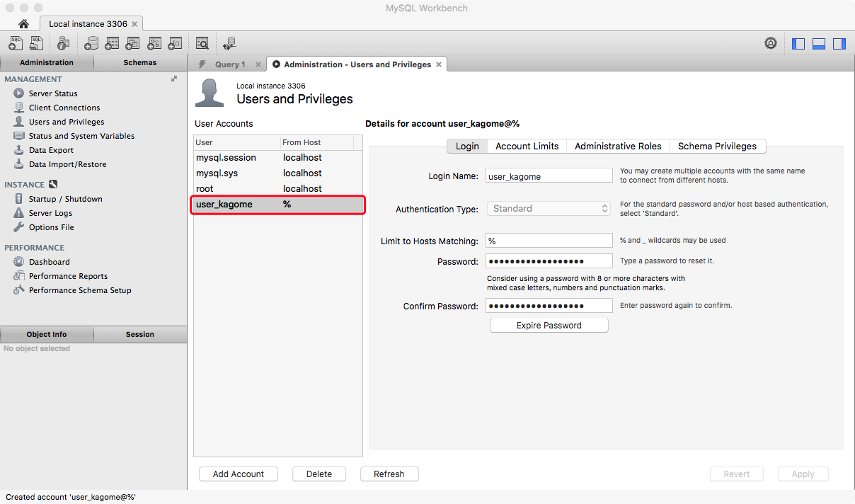Screen dimensions: 855x504
Task: Switch to the Administration sidebar tab
Action: click(x=47, y=62)
